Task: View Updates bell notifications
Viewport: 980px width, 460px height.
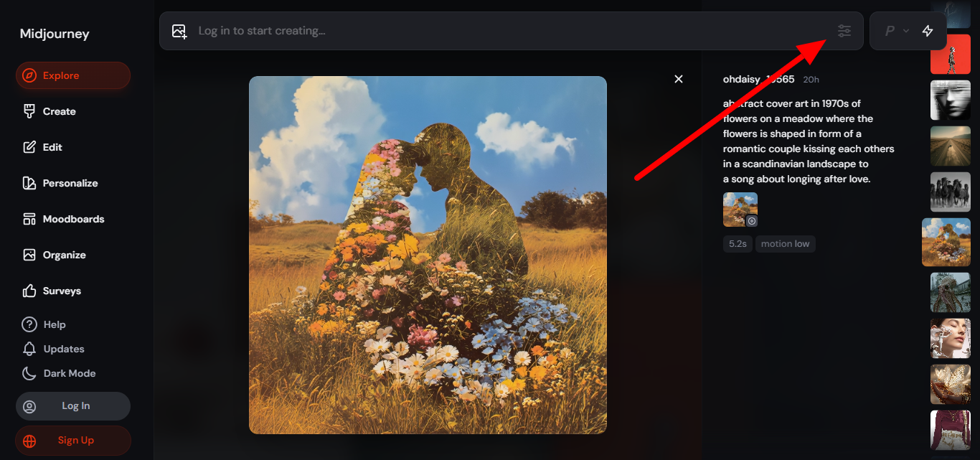Action: click(x=29, y=349)
